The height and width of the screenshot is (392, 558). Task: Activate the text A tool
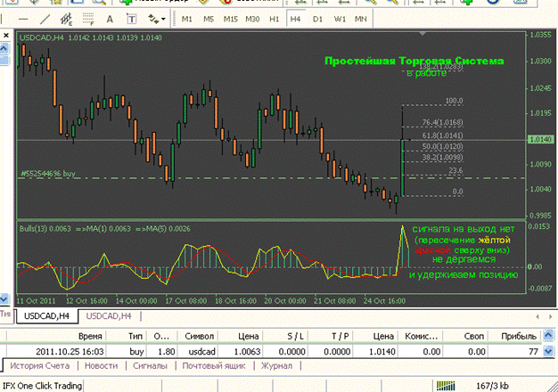(110, 19)
